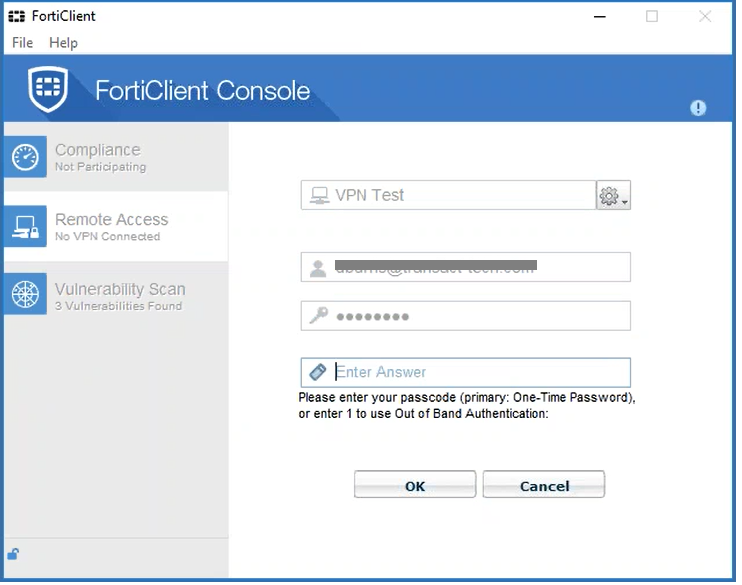Open the VPN Test connection dropdown
Screen dimensions: 742x585
pos(448,195)
